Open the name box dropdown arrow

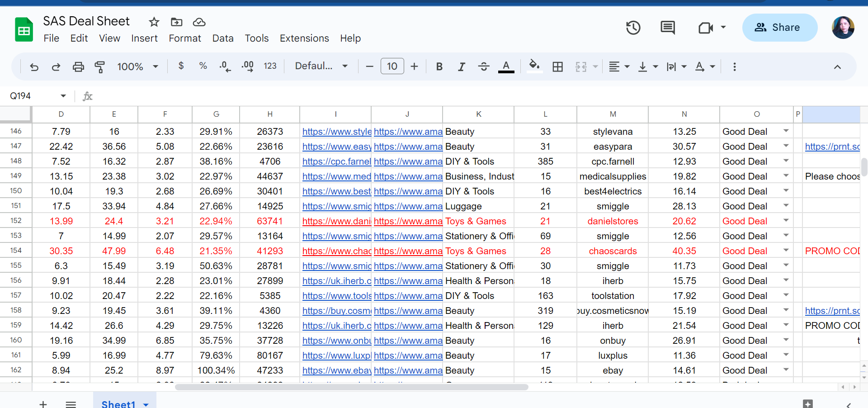coord(63,96)
